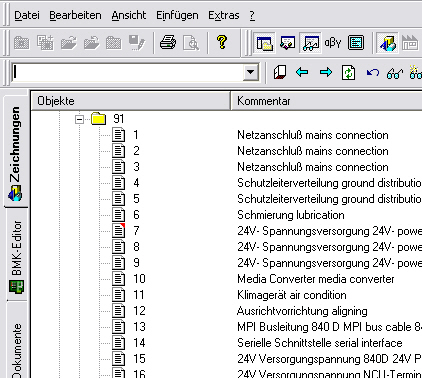Viewport: 422px width, 378px height.
Task: Select drawing page 14 in the tree
Action: click(x=139, y=343)
